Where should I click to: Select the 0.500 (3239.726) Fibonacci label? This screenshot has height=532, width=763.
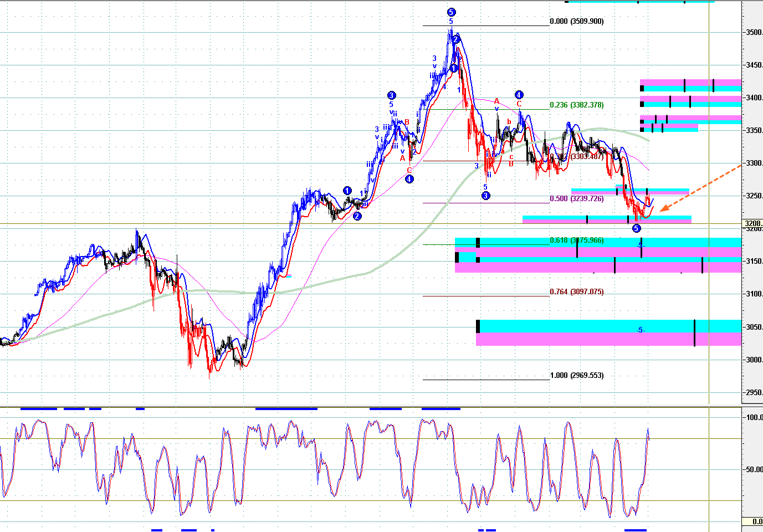point(577,199)
